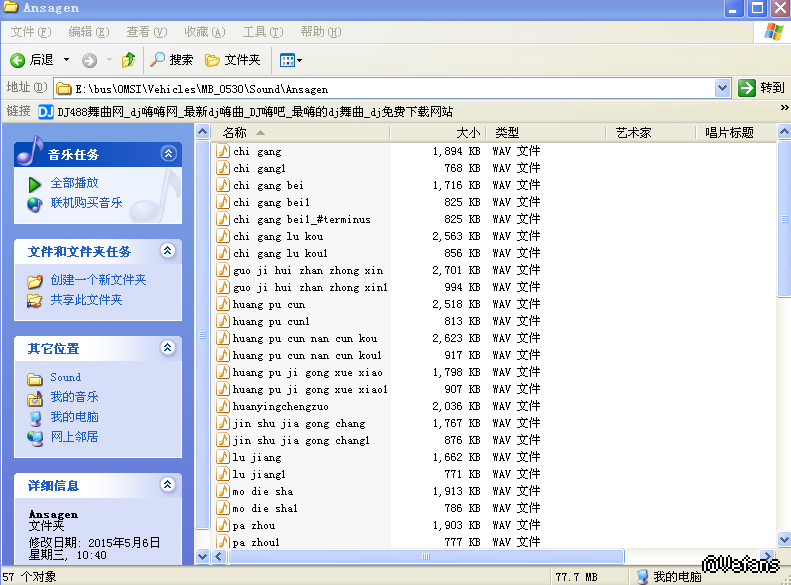Toggle the Folders pane toolbar button

(x=232, y=60)
